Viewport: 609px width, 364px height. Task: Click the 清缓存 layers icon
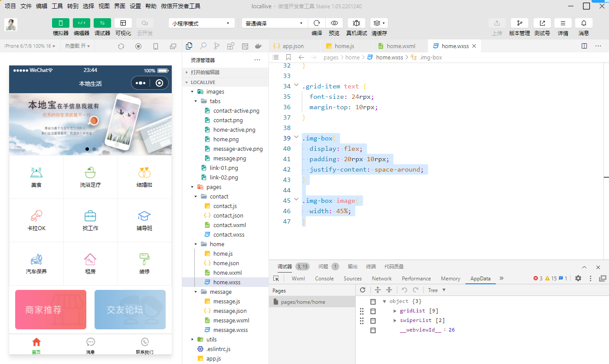click(379, 23)
